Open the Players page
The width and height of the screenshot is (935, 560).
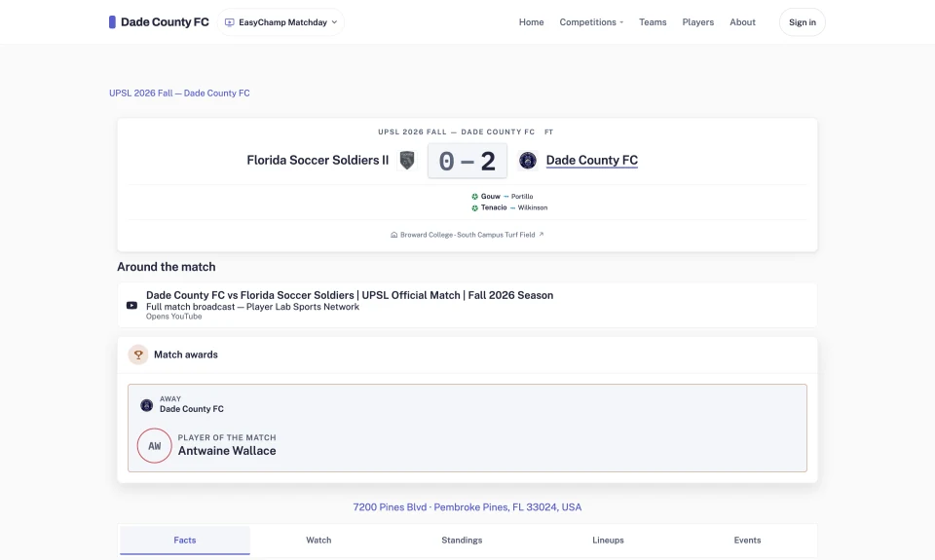tap(697, 22)
